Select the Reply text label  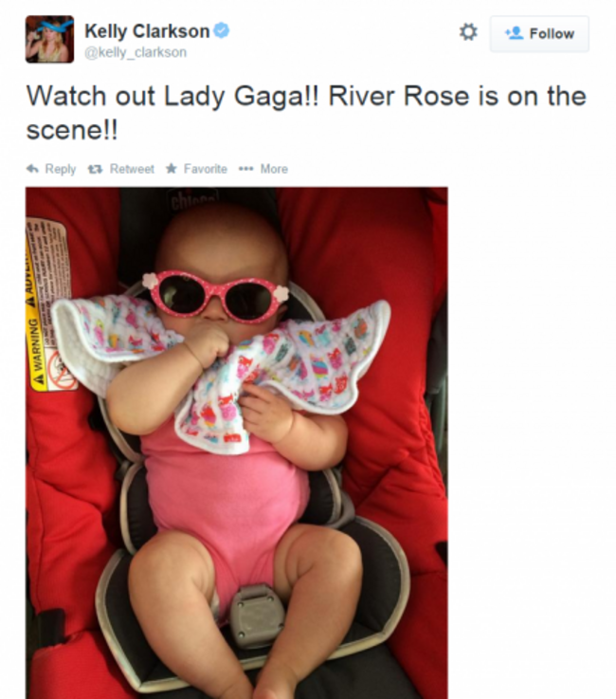pos(60,169)
